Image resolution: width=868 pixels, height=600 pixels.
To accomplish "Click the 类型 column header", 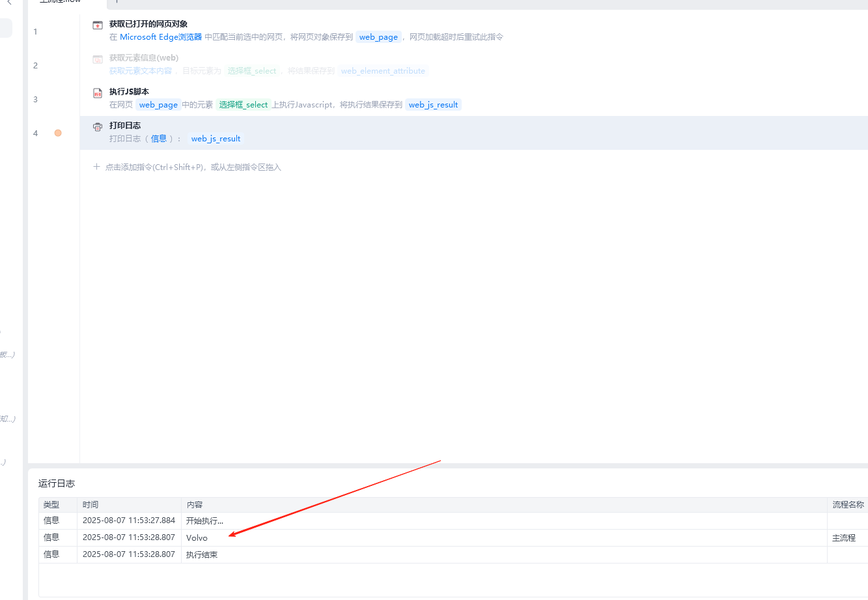I will (x=51, y=505).
